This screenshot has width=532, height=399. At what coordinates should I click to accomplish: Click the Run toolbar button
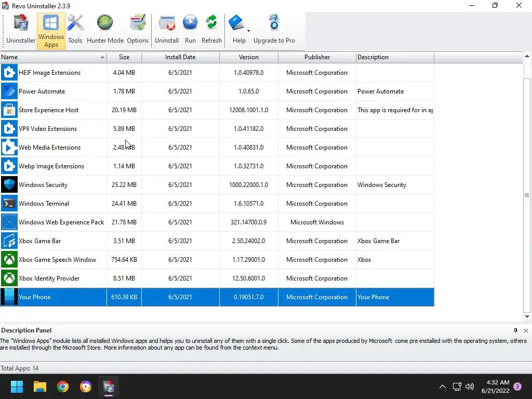pos(190,31)
